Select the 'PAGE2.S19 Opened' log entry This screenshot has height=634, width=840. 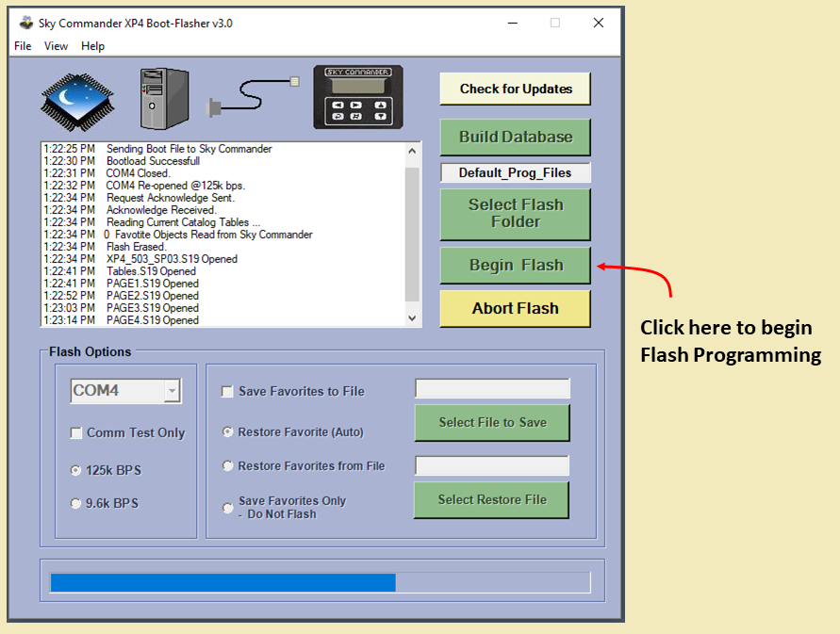(x=153, y=296)
